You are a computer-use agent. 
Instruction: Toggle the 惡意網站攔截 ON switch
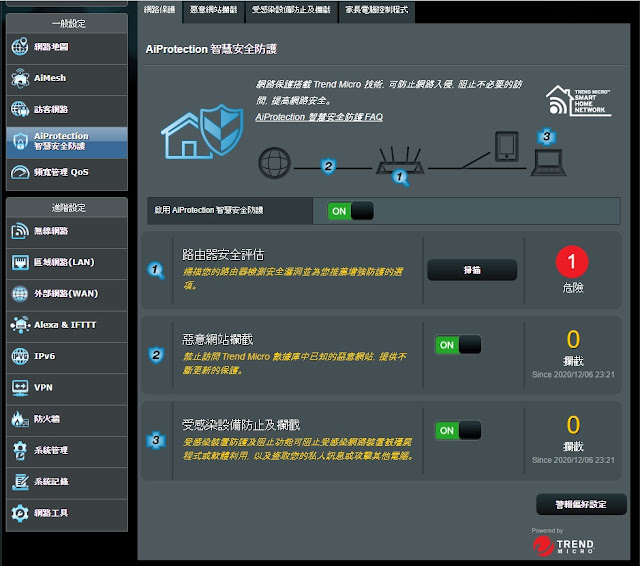point(458,345)
